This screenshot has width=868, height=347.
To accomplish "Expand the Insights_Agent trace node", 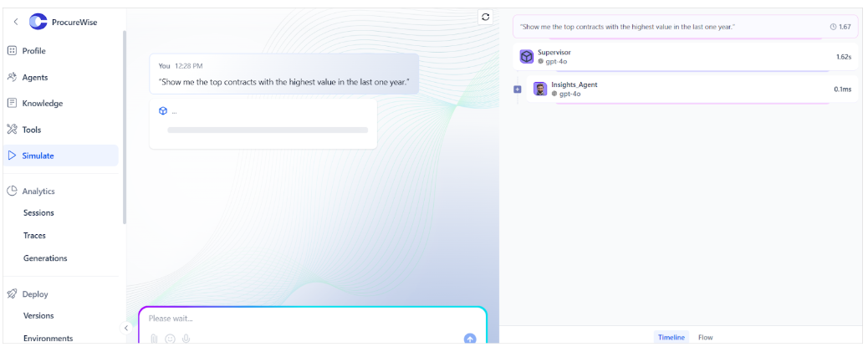I will [518, 89].
